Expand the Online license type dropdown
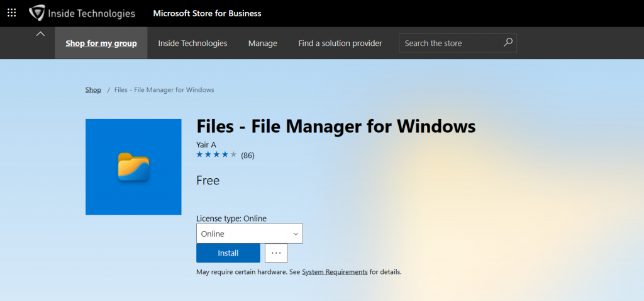Viewport: 644px width, 301px height. click(x=250, y=234)
